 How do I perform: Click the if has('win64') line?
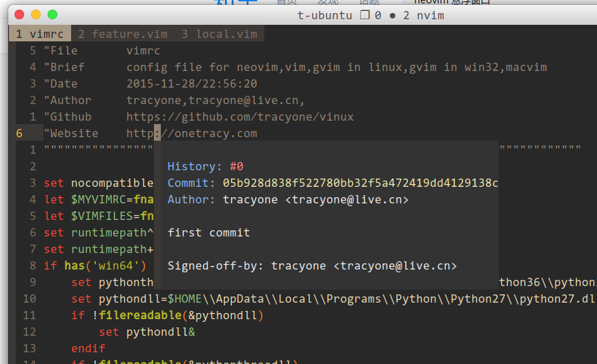coord(95,266)
